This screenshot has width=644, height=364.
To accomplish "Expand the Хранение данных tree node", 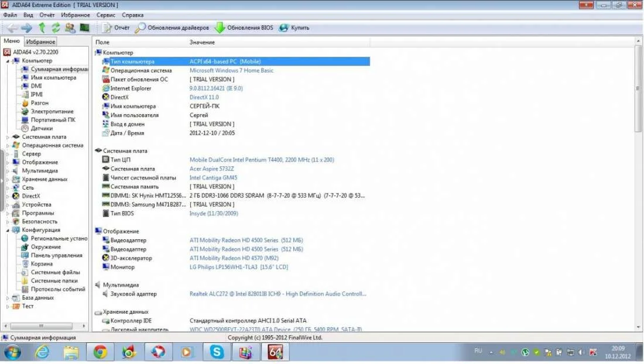I will click(x=8, y=179).
